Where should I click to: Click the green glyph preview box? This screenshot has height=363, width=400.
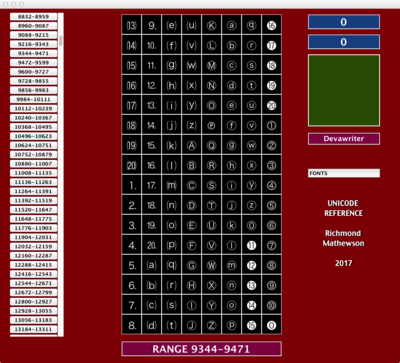[x=344, y=90]
